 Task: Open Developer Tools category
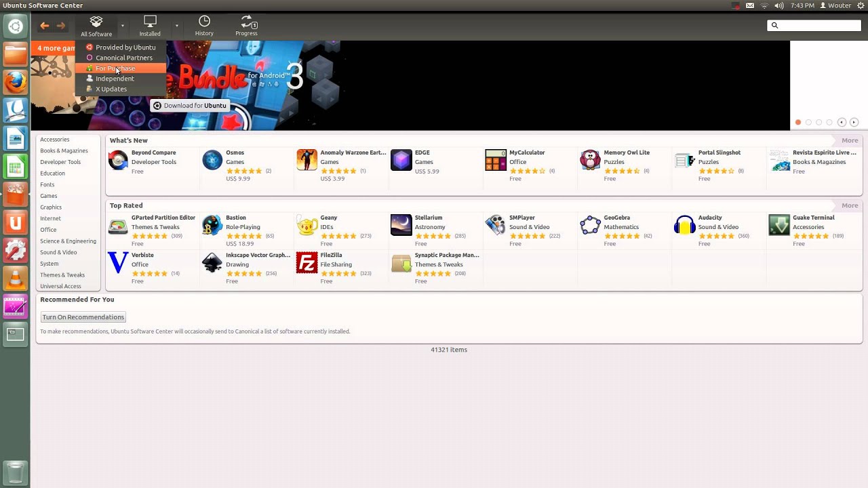click(x=60, y=162)
